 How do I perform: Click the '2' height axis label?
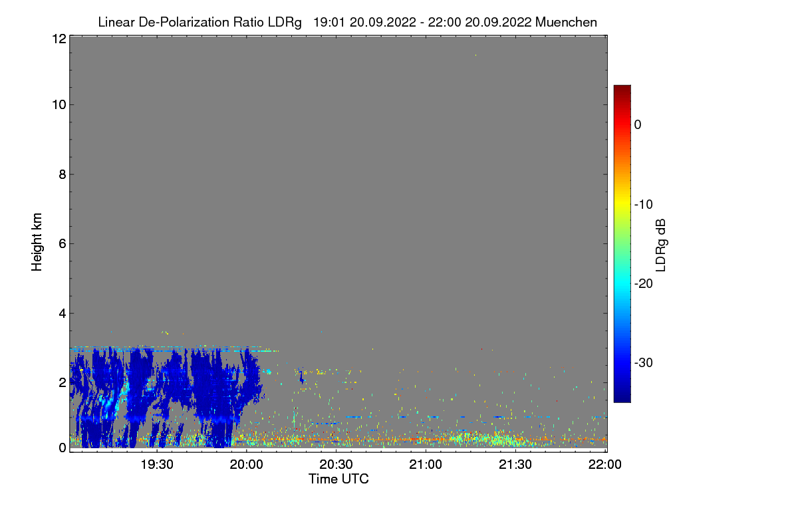[x=62, y=382]
